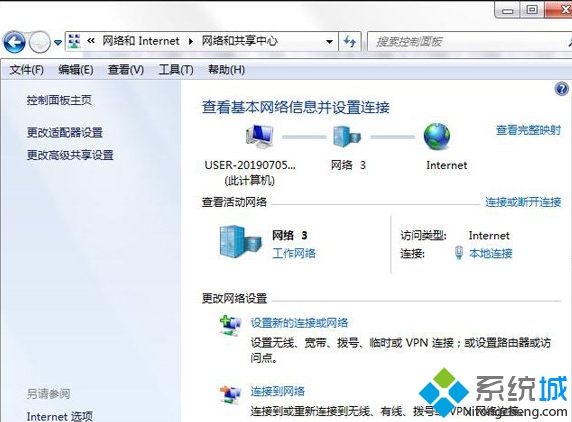Open 更改适配器设置 link
This screenshot has width=572, height=422.
coord(65,132)
